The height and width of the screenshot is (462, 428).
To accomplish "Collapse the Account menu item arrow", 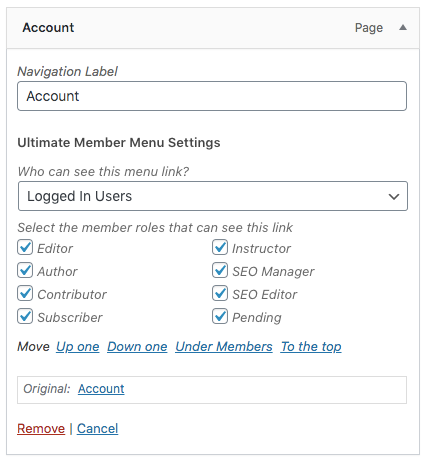I will tap(403, 27).
